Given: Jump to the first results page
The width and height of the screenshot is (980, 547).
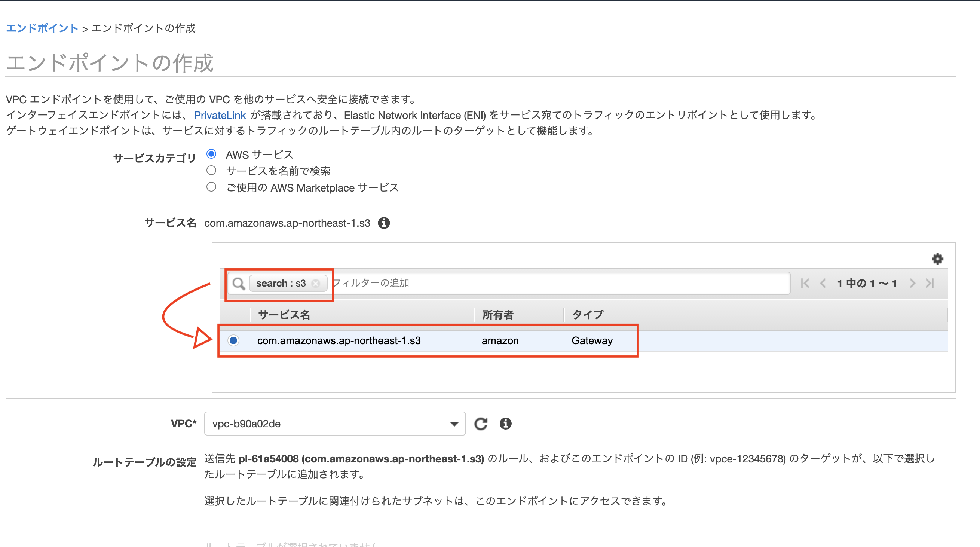Looking at the screenshot, I should (x=804, y=283).
